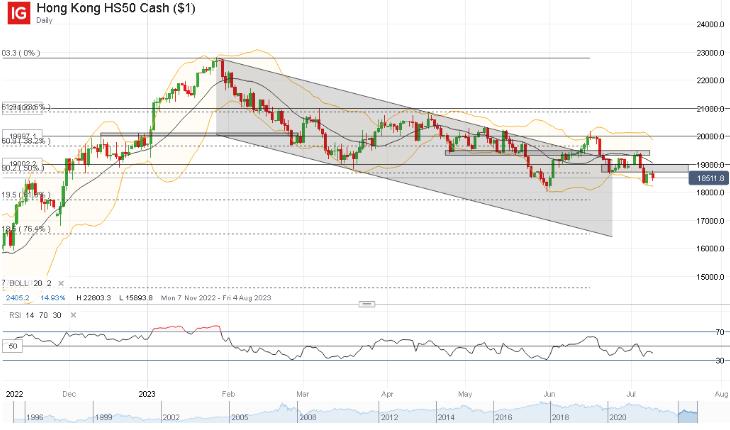Click price axis label 17000.0
The height and width of the screenshot is (430, 730).
pyautogui.click(x=710, y=221)
